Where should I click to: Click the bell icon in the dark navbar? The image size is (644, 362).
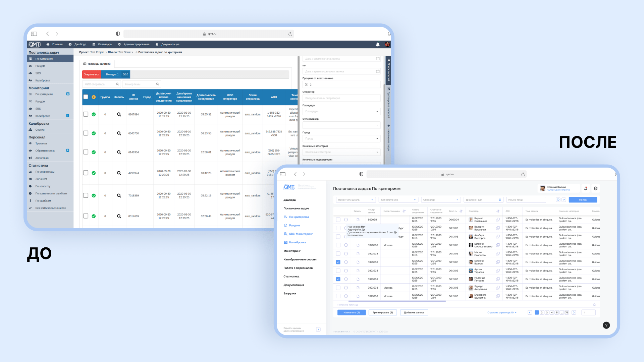(378, 44)
